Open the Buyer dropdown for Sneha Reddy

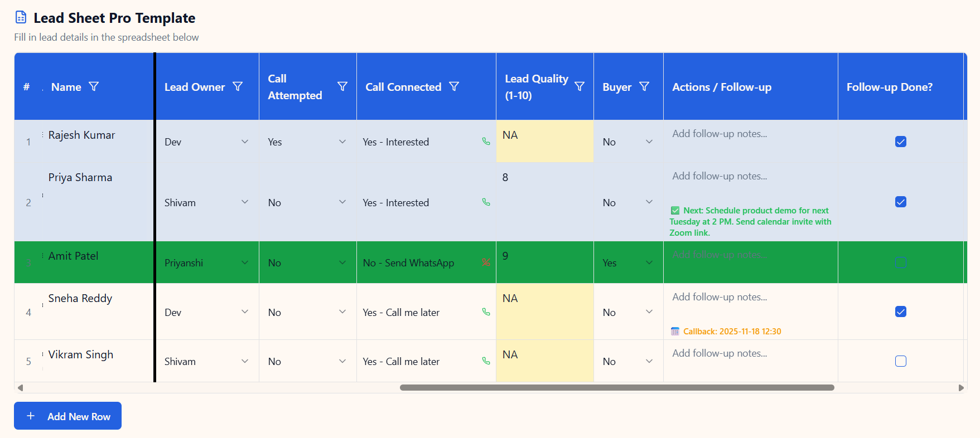pos(628,312)
